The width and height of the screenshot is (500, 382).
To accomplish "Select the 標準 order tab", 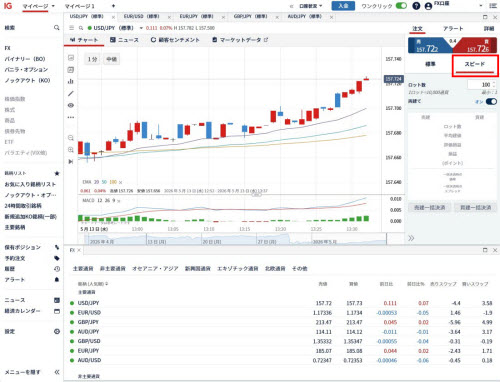I will (430, 64).
